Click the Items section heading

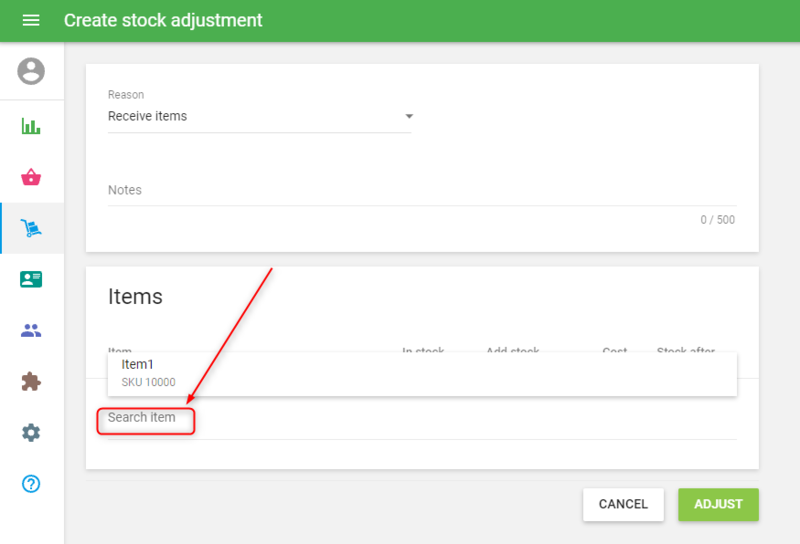tap(135, 296)
